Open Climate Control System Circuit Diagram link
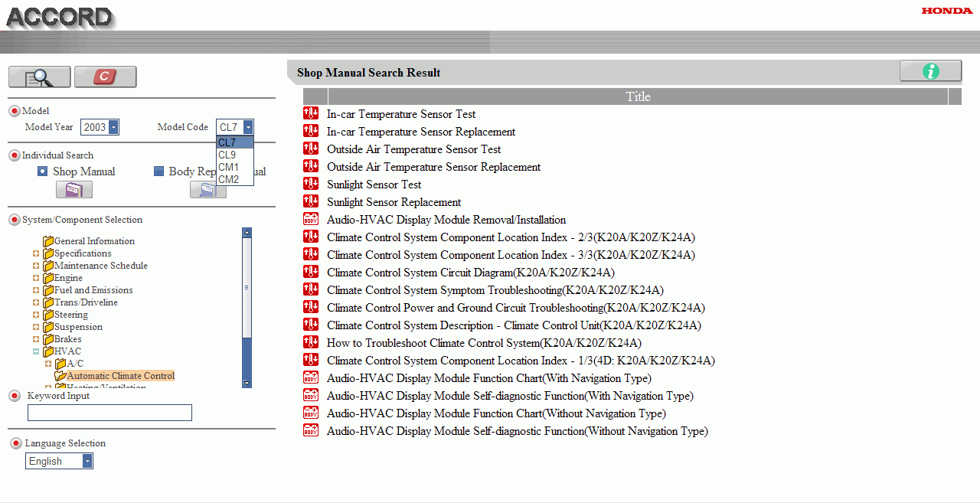The height and width of the screenshot is (503, 980). coord(470,273)
